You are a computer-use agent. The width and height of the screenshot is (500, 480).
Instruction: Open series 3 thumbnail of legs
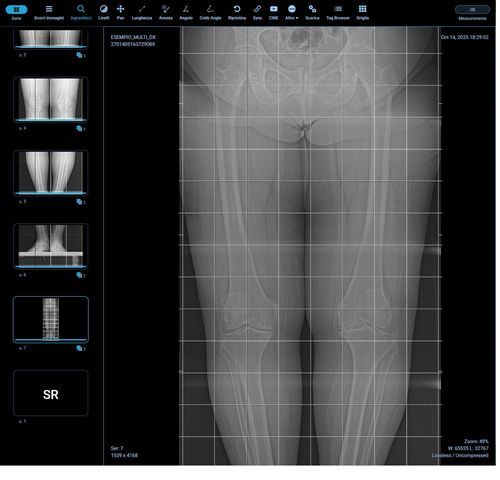[51, 39]
